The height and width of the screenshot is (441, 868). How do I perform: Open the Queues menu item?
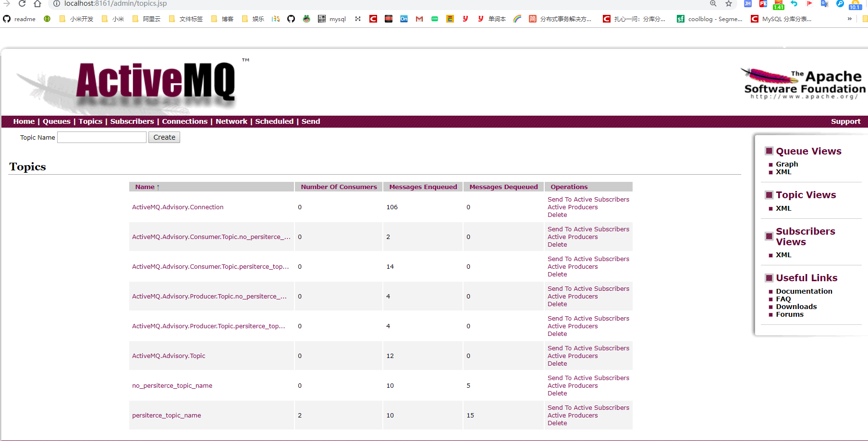tap(57, 121)
